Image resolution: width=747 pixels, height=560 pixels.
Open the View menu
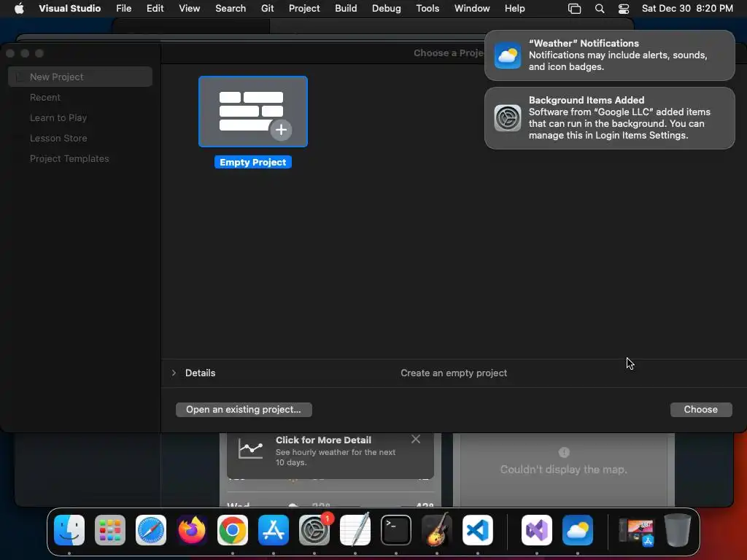click(189, 9)
